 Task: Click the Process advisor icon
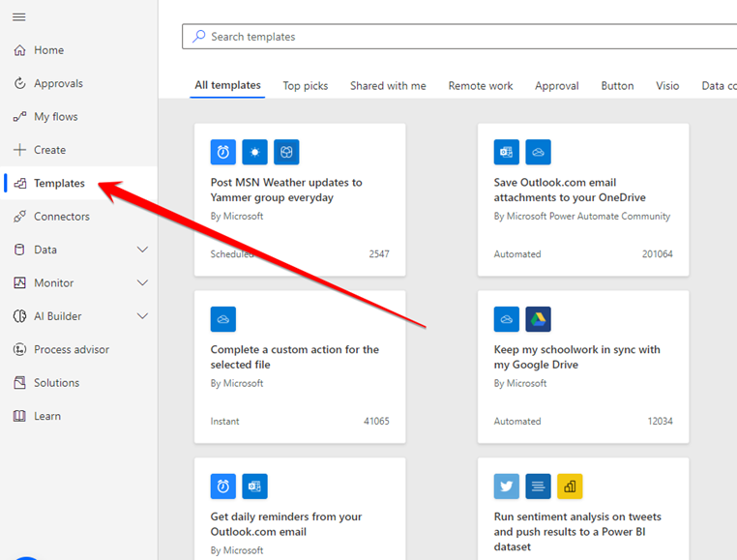[19, 349]
